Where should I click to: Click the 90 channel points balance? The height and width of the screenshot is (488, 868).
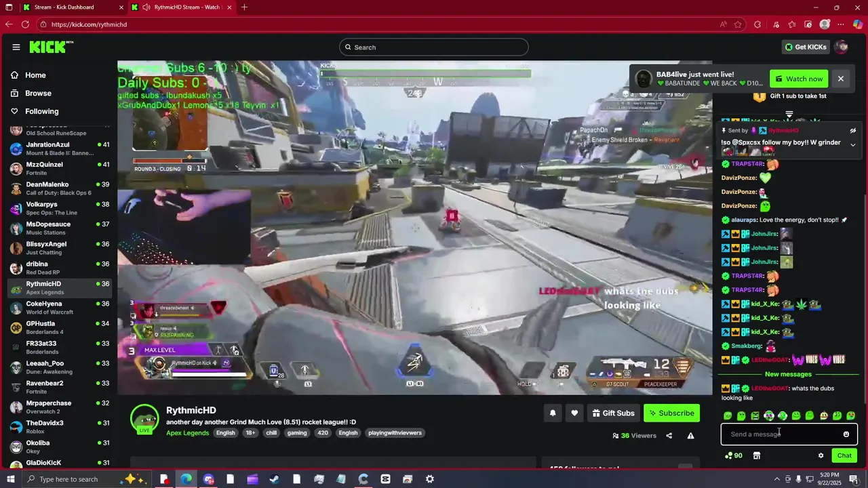733,455
